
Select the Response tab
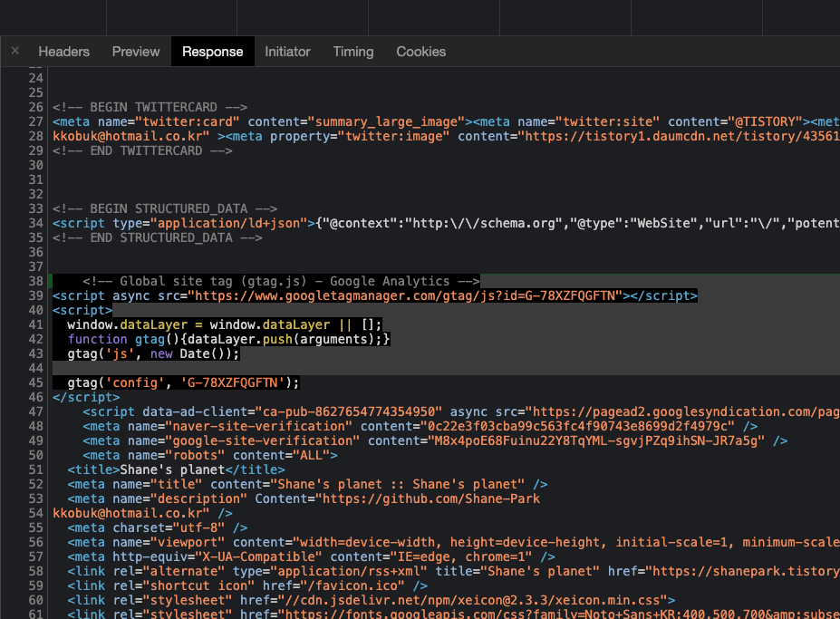coord(213,52)
